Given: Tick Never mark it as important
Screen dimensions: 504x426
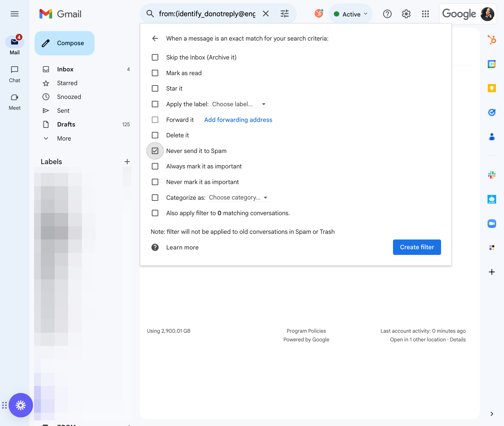Looking at the screenshot, I should coord(155,182).
